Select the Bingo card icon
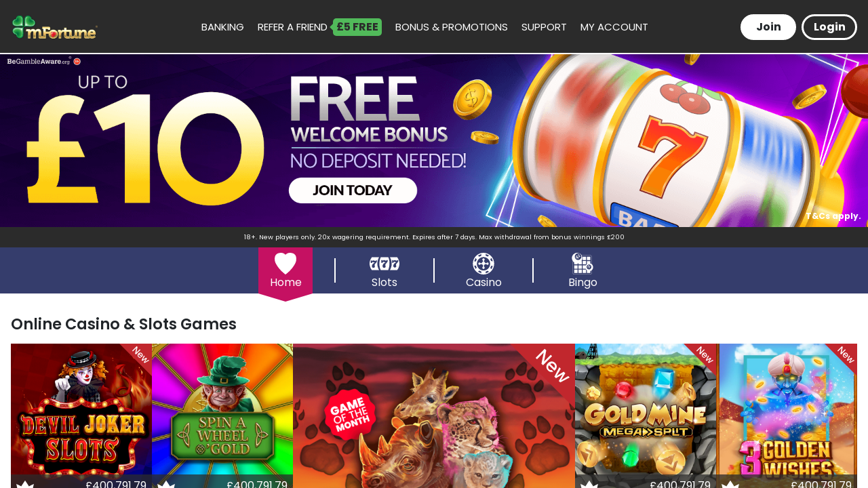The width and height of the screenshot is (868, 488). pyautogui.click(x=583, y=264)
